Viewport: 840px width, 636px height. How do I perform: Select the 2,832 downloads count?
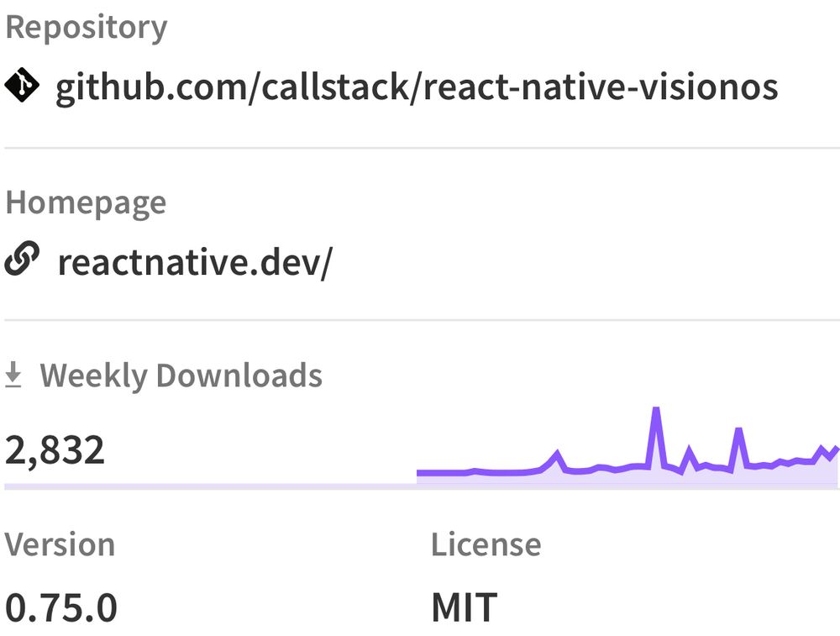click(55, 450)
